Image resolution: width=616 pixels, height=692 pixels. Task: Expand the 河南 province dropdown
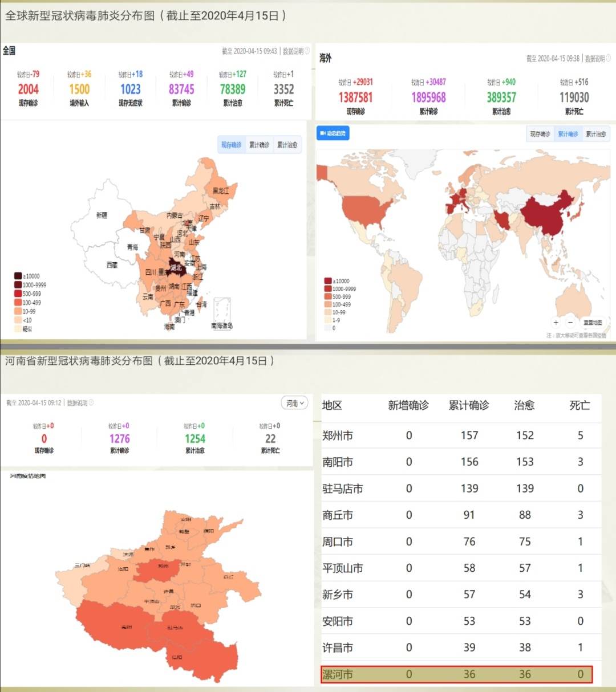295,403
